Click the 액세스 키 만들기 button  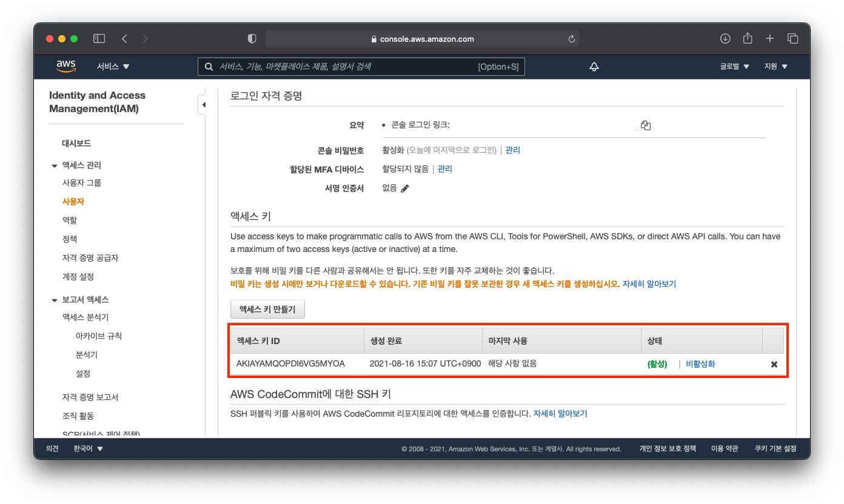pyautogui.click(x=267, y=309)
